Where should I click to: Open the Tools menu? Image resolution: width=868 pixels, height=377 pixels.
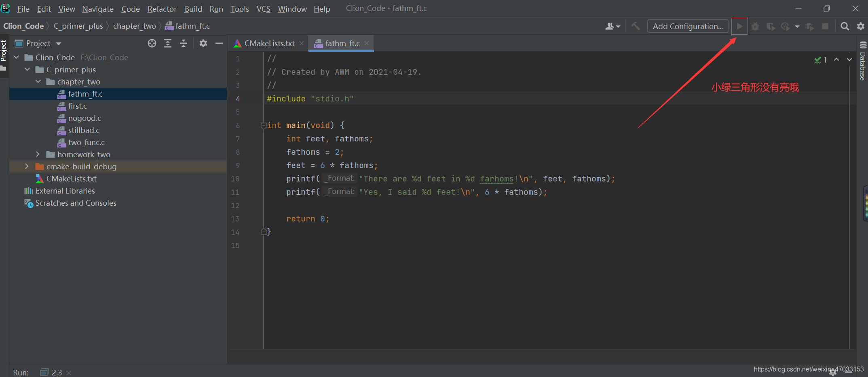[240, 9]
